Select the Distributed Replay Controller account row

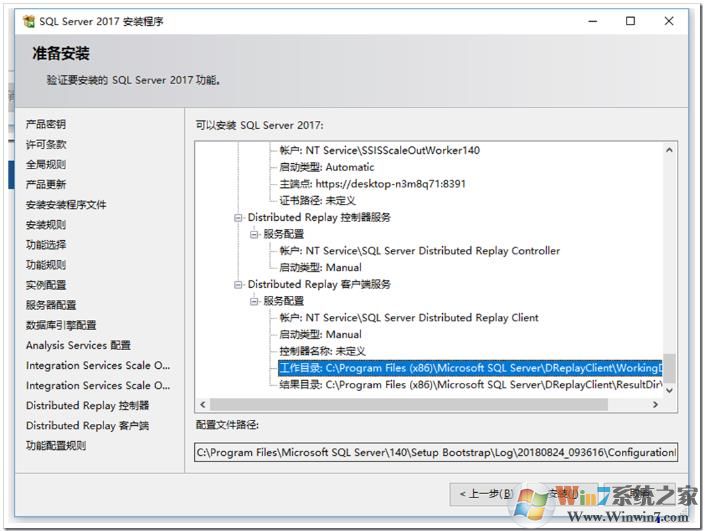click(x=419, y=251)
